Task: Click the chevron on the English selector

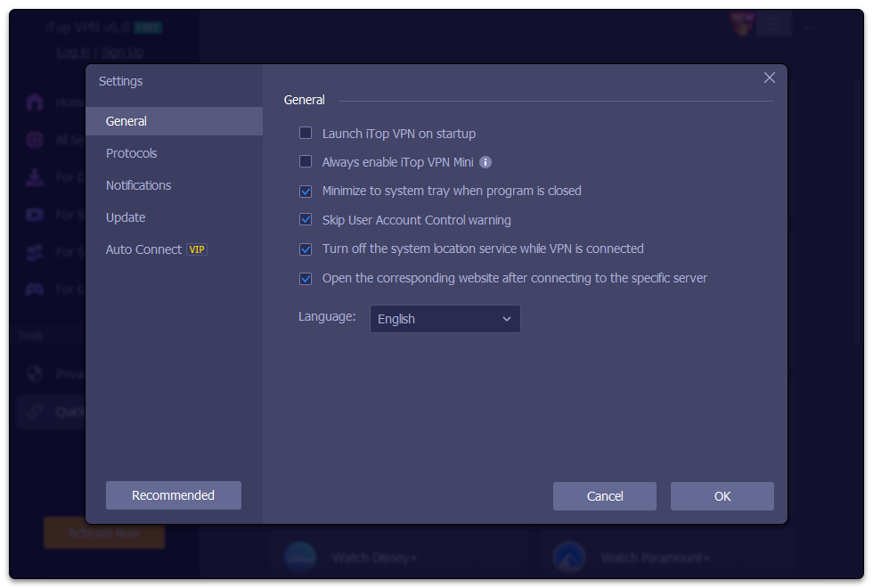Action: [x=507, y=318]
